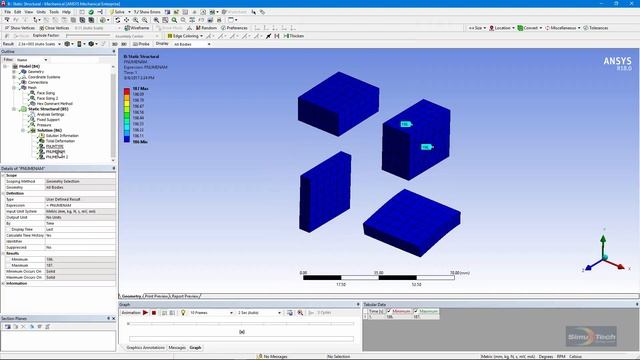
Task: Click the Random colors button
Action: tap(206, 28)
